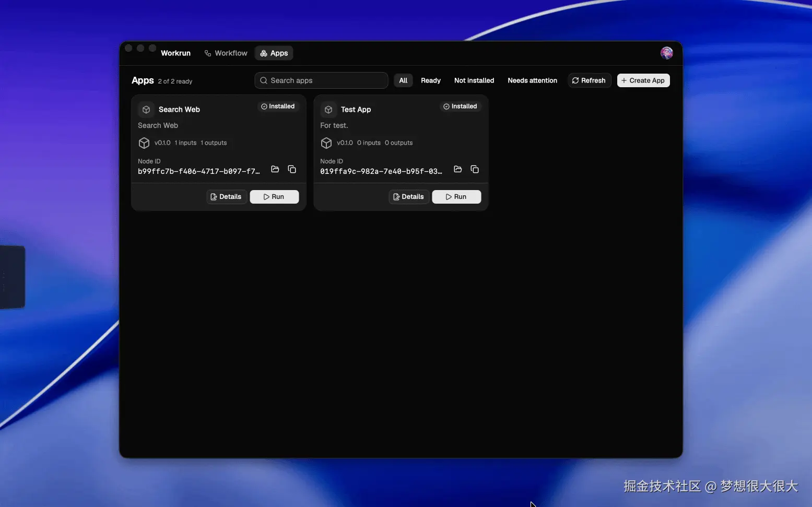Click v0.1.0 on the Search Web card
Viewport: 812px width, 507px height.
pos(162,143)
